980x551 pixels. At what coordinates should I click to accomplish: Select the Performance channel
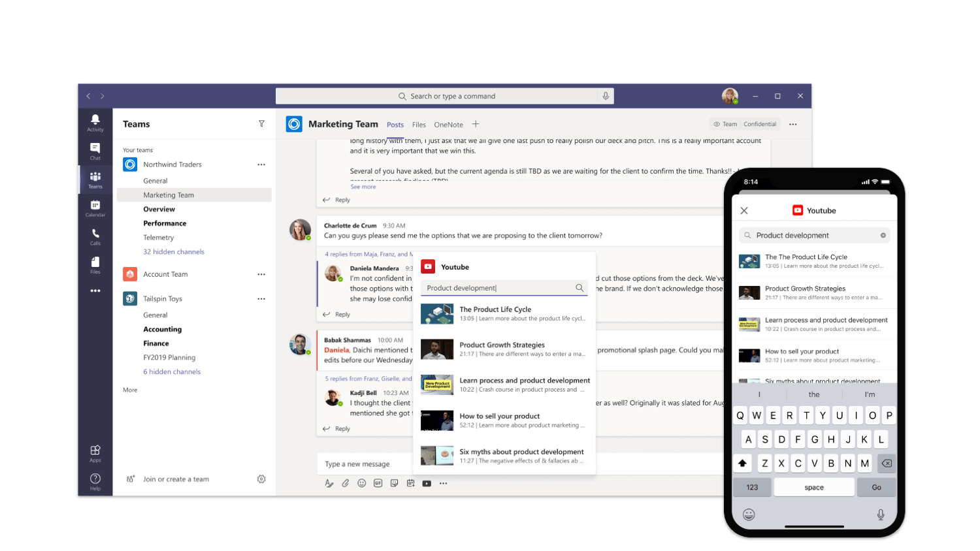coord(165,223)
